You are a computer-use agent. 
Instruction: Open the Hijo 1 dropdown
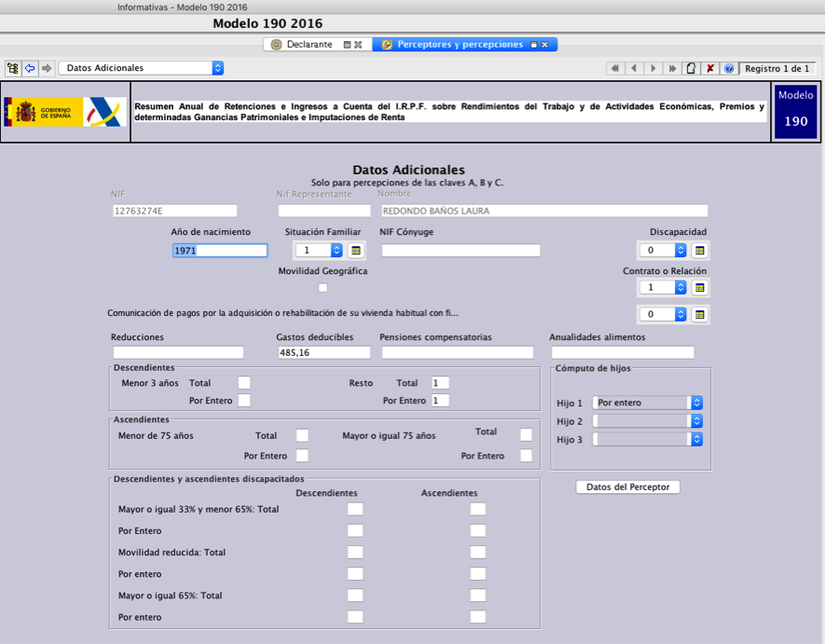[647, 403]
